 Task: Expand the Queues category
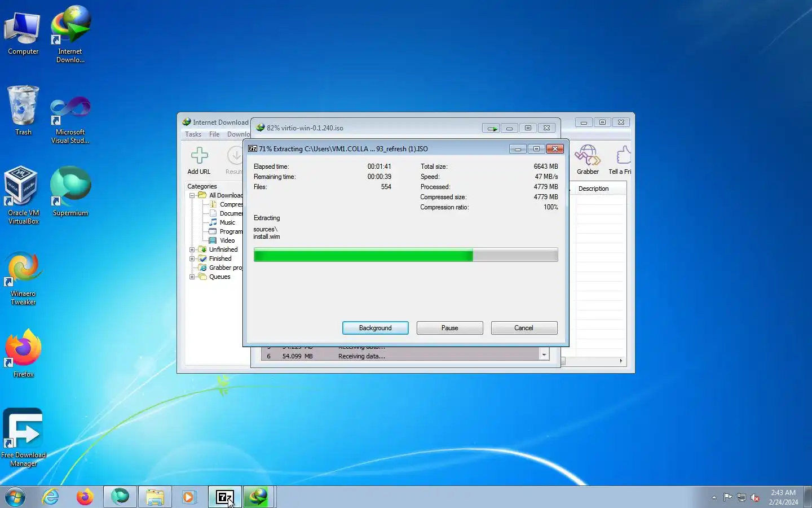192,277
